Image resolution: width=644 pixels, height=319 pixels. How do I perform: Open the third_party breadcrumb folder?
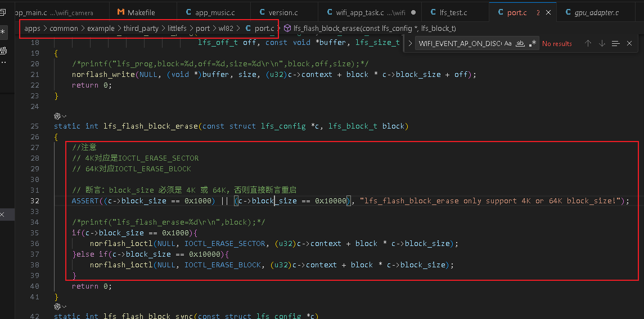coord(141,28)
